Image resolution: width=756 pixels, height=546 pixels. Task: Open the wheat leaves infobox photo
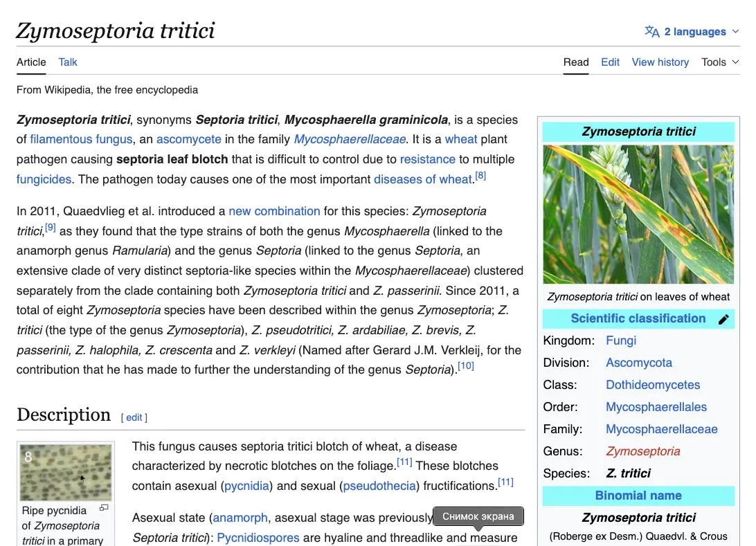[638, 215]
